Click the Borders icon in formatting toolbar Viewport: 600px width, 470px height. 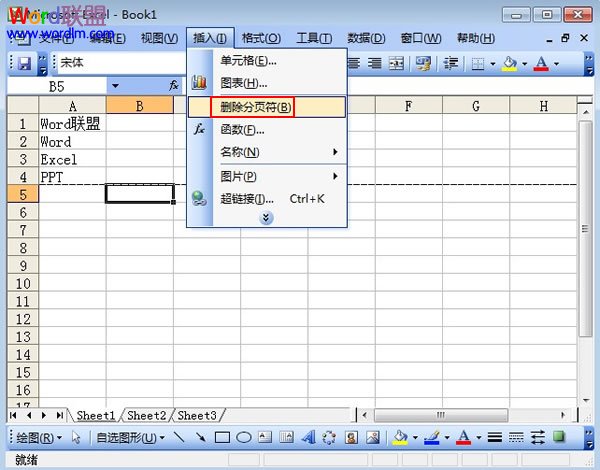point(478,64)
